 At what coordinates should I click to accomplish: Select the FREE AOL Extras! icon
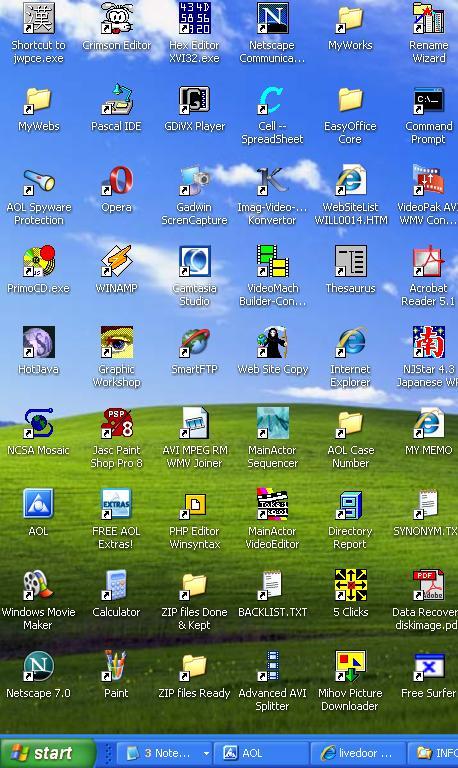(117, 504)
